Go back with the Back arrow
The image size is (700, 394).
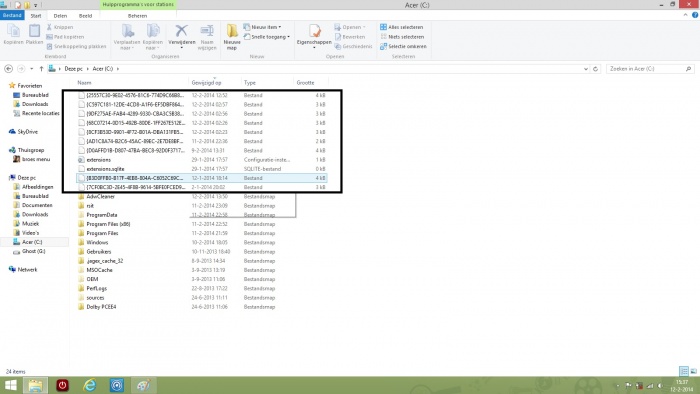[x=8, y=69]
